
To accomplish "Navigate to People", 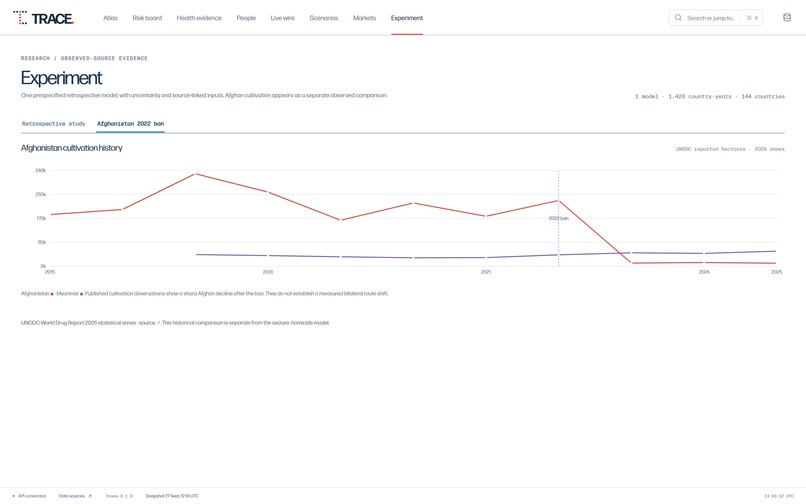I will tap(246, 18).
